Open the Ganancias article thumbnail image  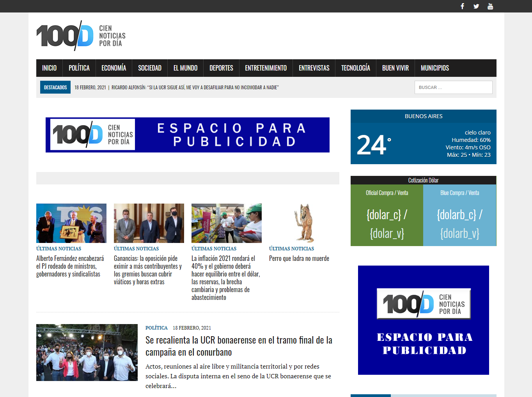pyautogui.click(x=149, y=223)
